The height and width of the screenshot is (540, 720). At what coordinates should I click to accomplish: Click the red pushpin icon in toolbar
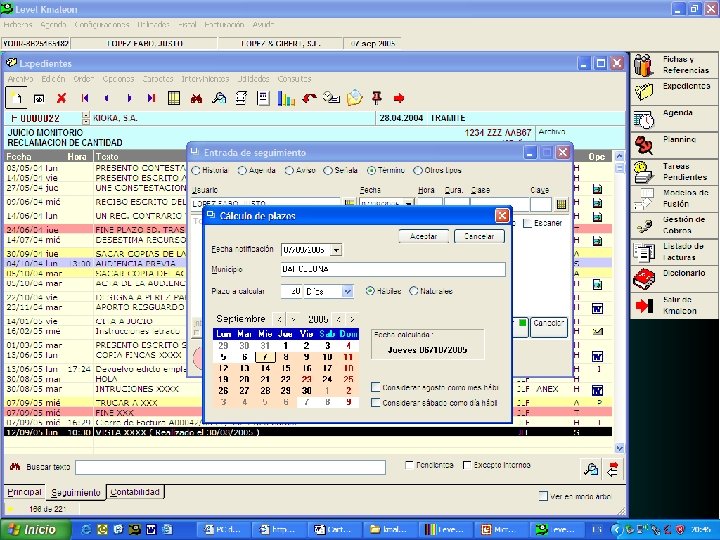coord(377,97)
